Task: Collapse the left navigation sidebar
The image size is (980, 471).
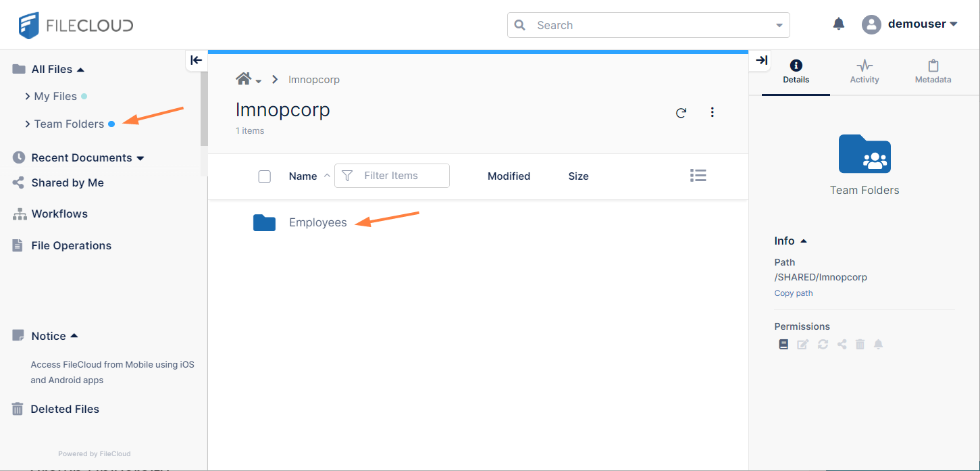Action: 196,60
